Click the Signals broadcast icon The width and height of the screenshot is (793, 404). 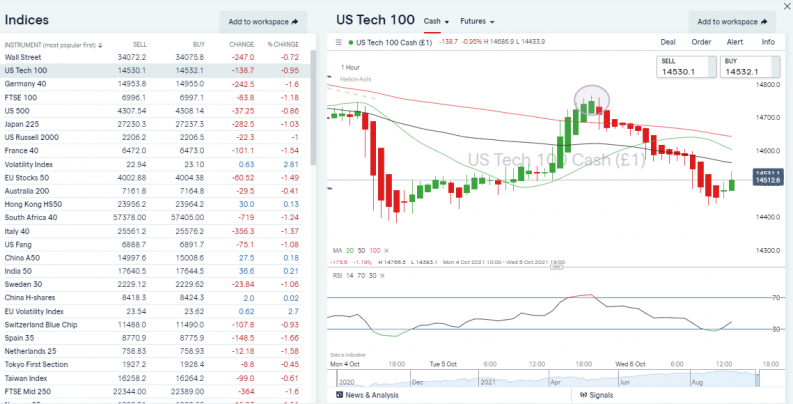coord(584,395)
